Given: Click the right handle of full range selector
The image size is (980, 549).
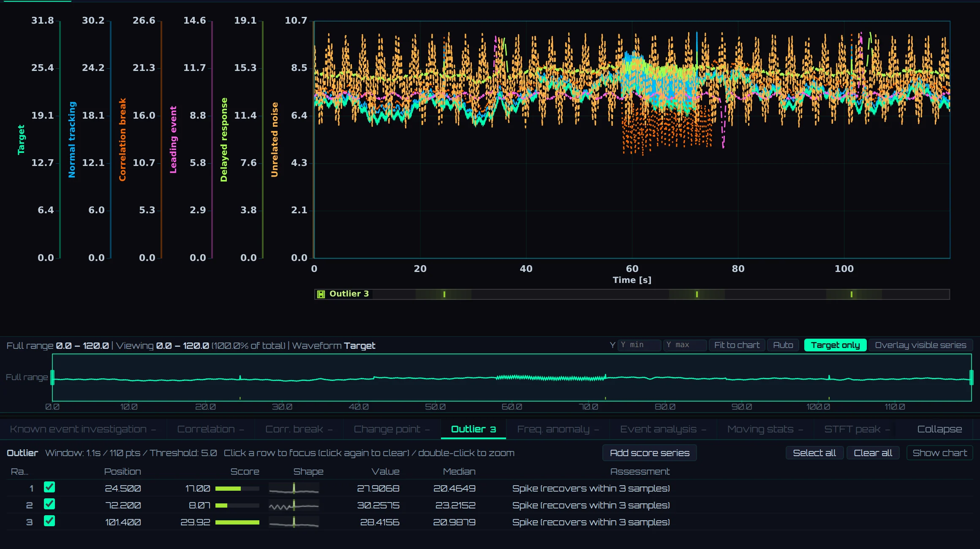Looking at the screenshot, I should tap(972, 378).
